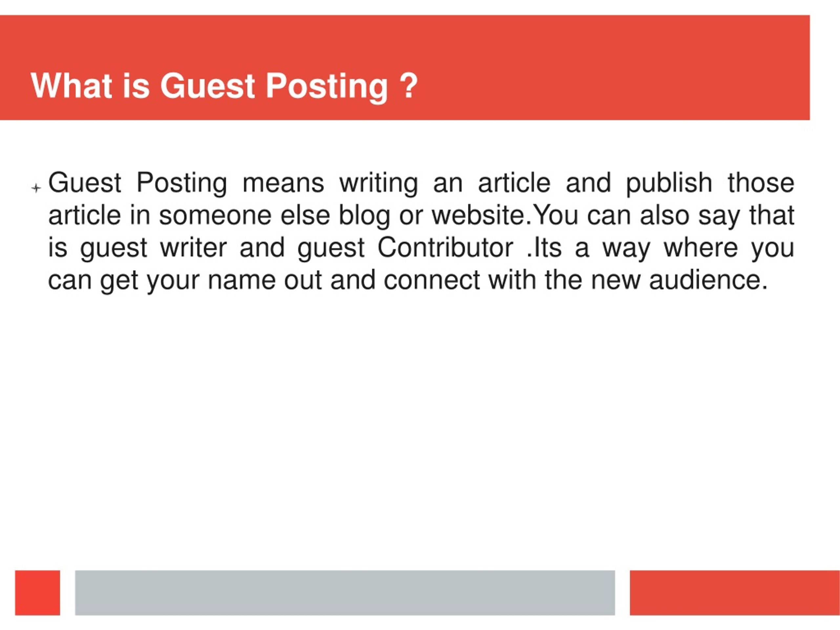Click the word 'Posting' in the title

point(327,87)
